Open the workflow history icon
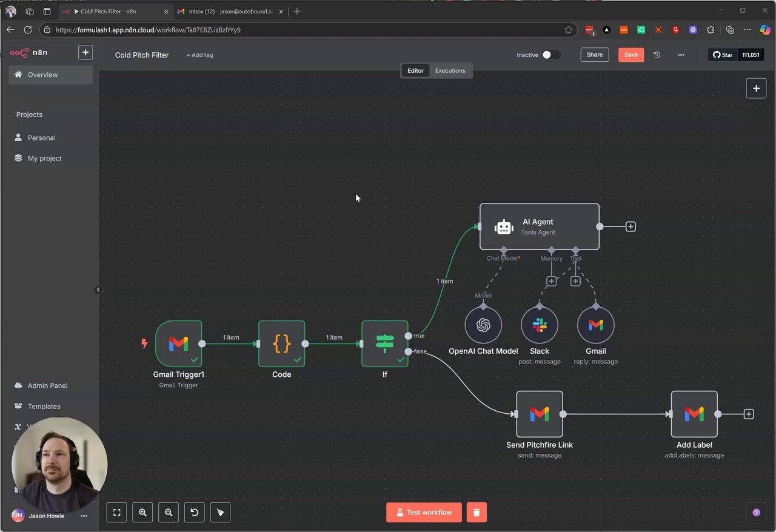776x532 pixels. pyautogui.click(x=657, y=55)
